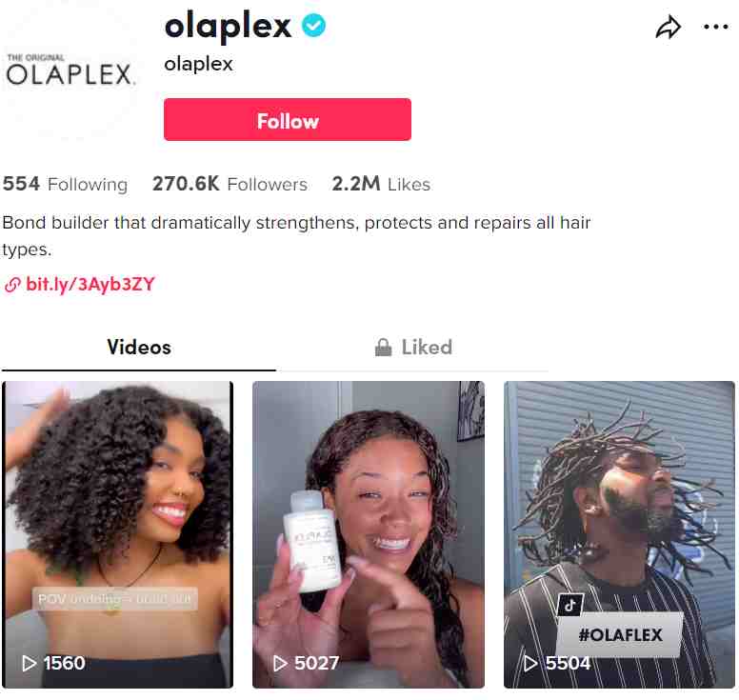Viewport: 739px width, 700px height.
Task: View the 554 Following list
Action: (65, 184)
